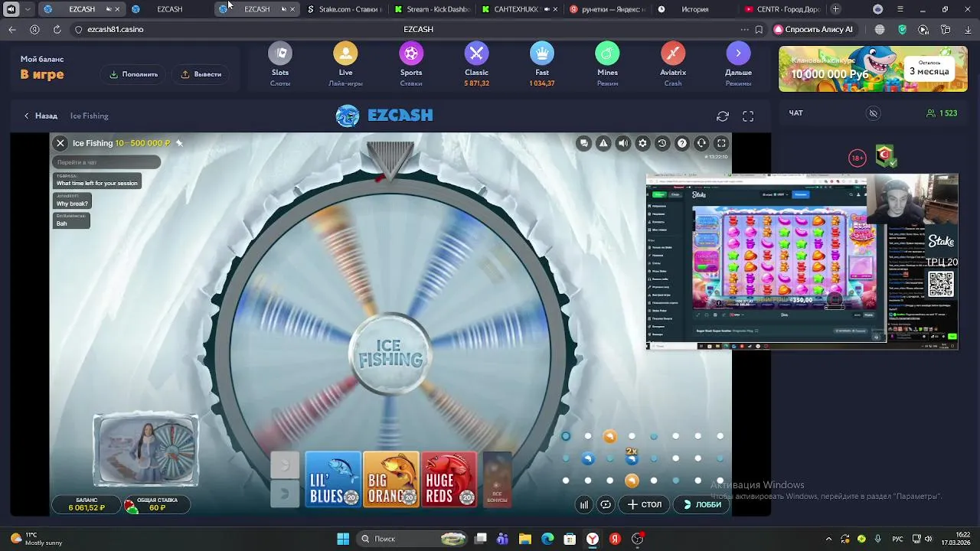Viewport: 980px width, 551px height.
Task: Click the 18+ age badge
Action: click(857, 158)
